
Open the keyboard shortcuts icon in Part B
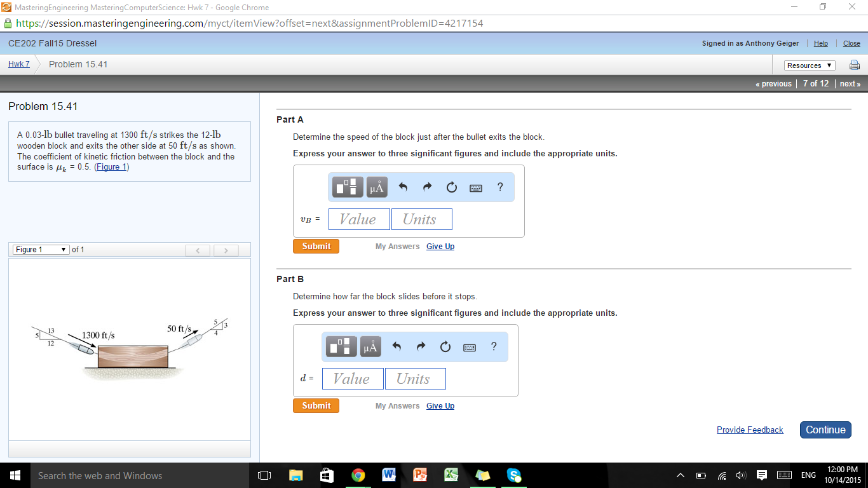coord(469,346)
